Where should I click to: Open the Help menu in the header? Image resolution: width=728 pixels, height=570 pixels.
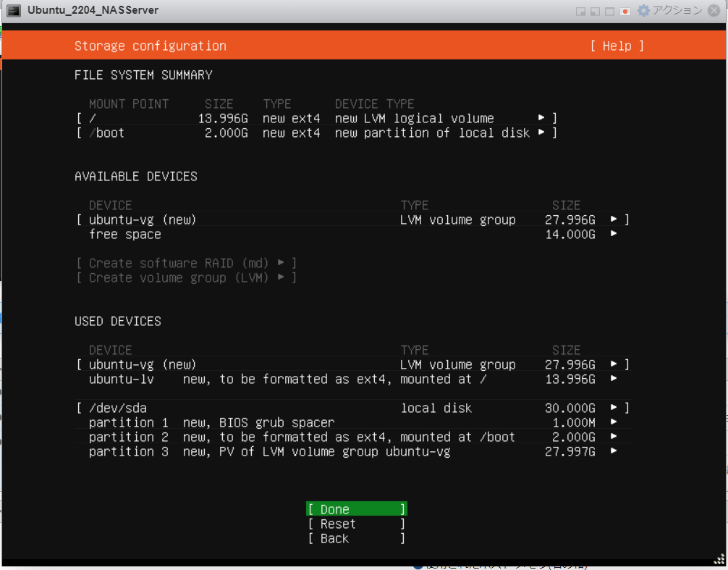pos(617,46)
